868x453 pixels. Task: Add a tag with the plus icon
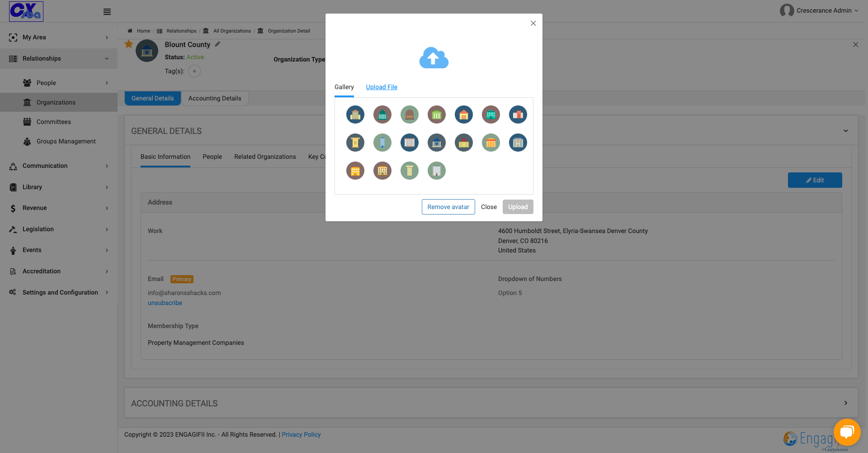tap(194, 71)
